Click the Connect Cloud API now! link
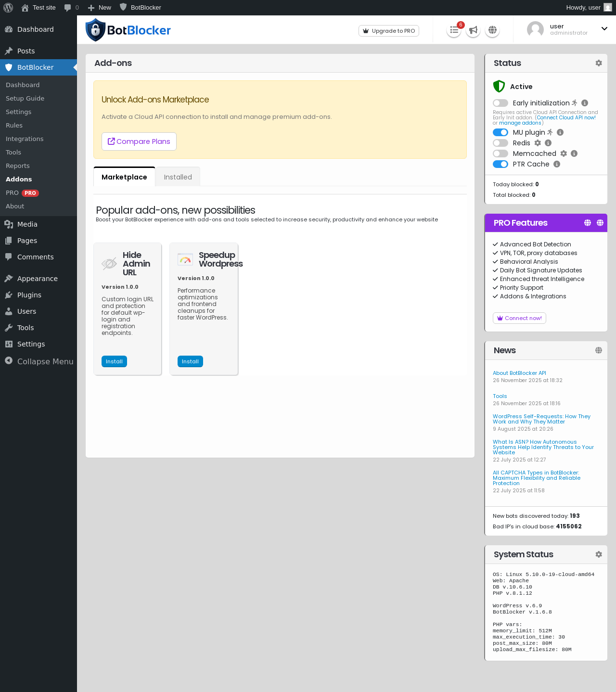Screen dimensions: 616x692 (x=566, y=117)
